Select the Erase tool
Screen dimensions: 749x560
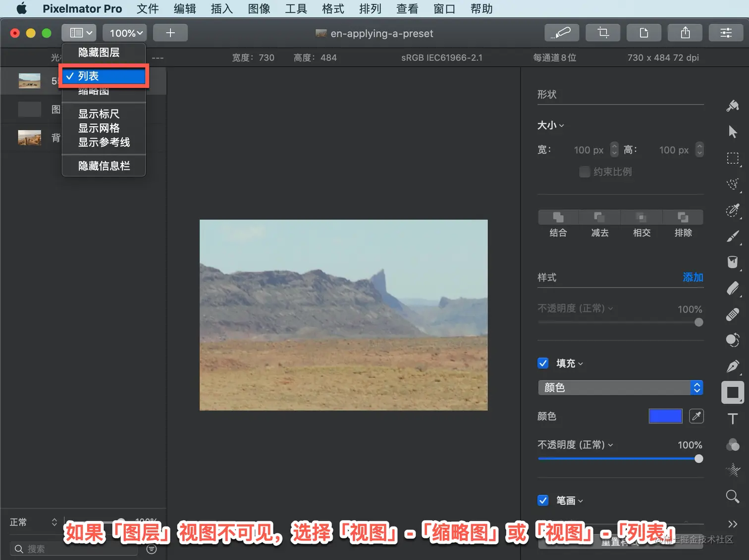pos(733,288)
